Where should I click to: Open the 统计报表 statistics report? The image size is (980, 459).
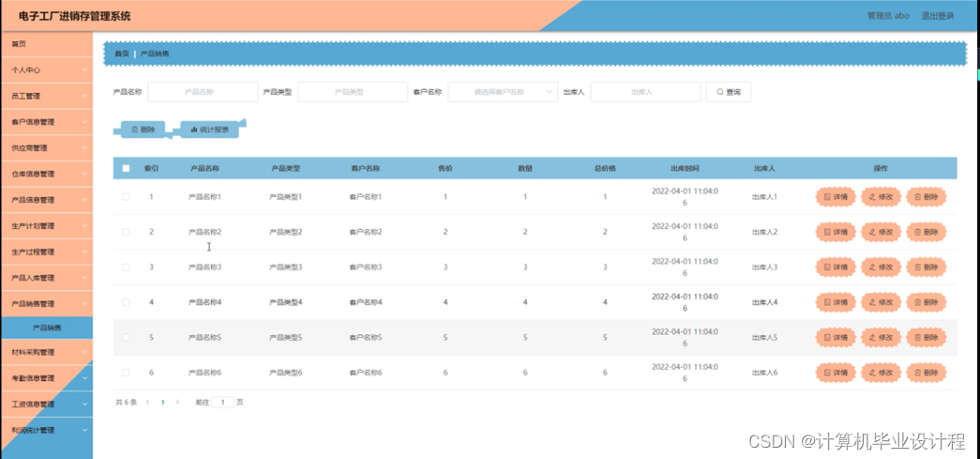(209, 130)
